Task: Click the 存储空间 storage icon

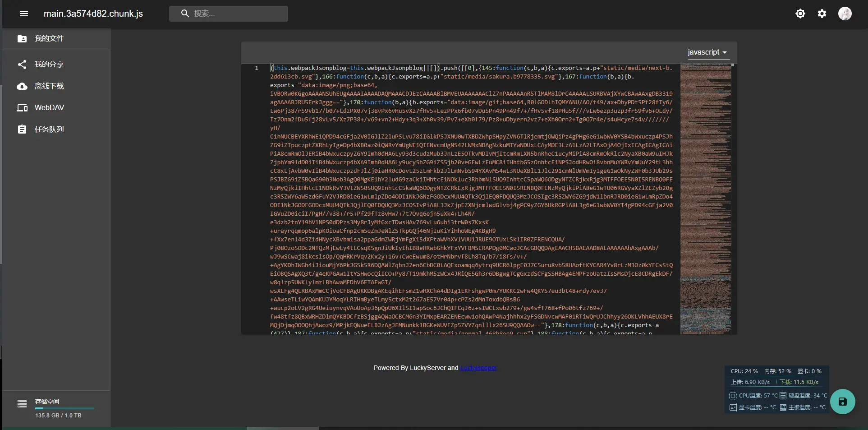Action: pos(22,404)
